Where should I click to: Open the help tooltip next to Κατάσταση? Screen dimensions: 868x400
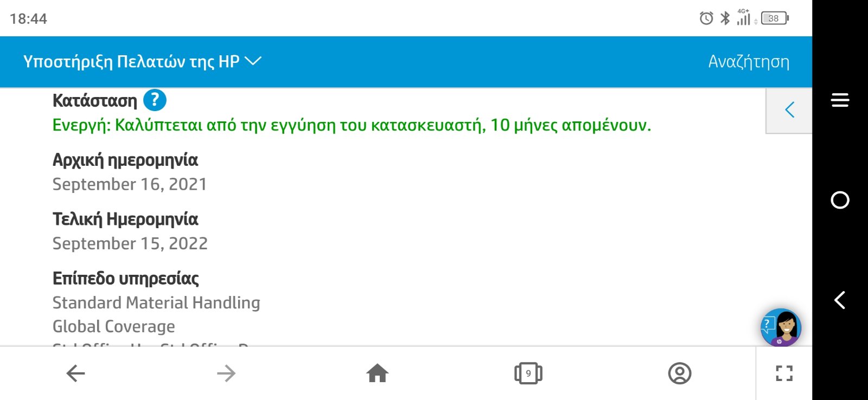(155, 100)
